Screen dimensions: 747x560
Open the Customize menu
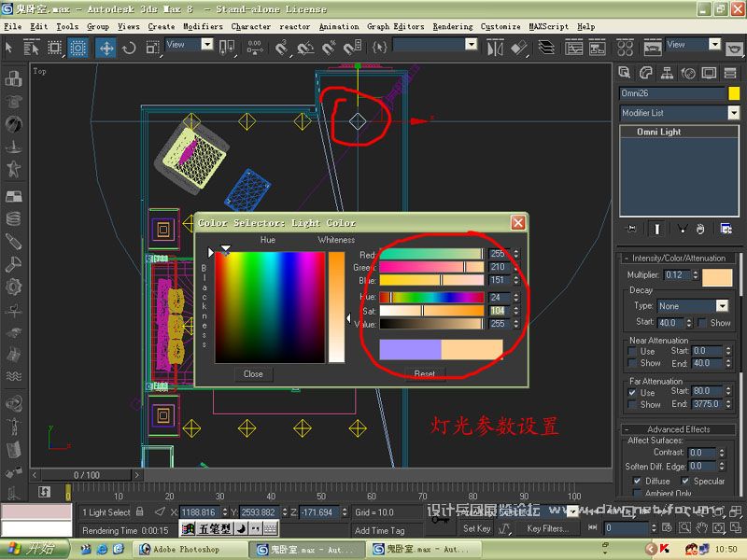pyautogui.click(x=500, y=27)
